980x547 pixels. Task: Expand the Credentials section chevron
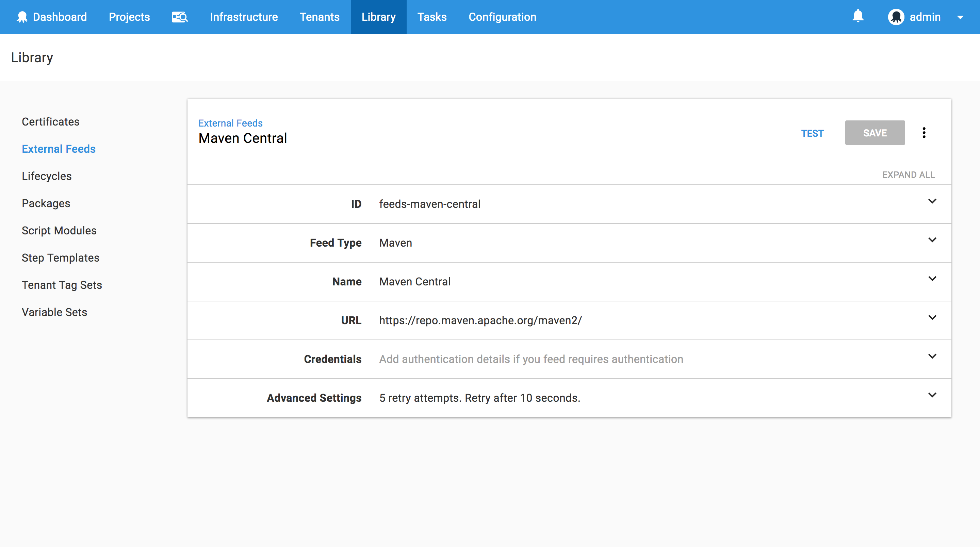pos(932,357)
